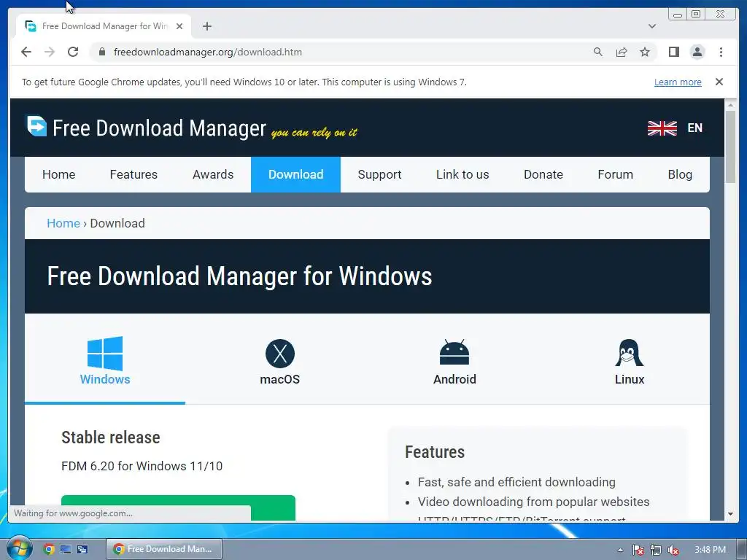Click the network tray icon
The image size is (747, 560).
656,550
